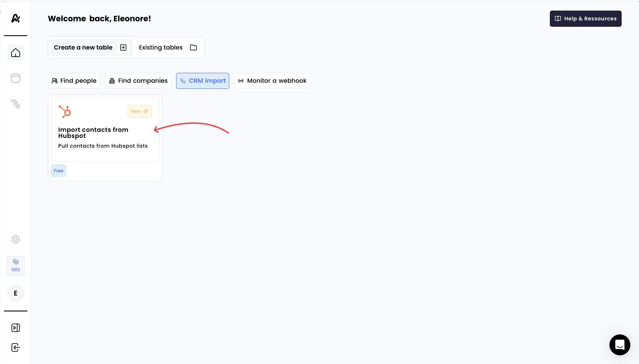
Task: Click the 1102 credits counter
Action: coord(15,265)
